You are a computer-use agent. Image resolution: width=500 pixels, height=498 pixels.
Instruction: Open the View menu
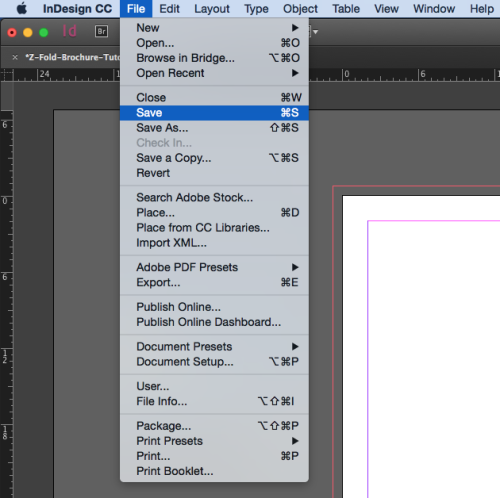tap(386, 9)
